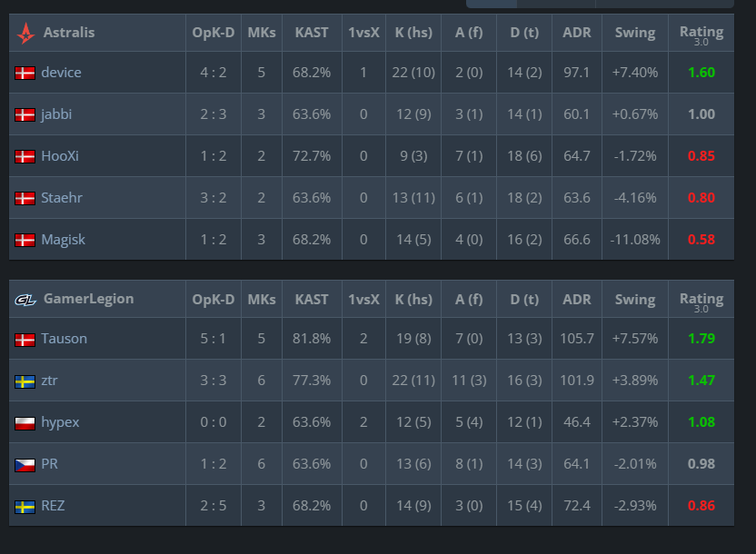Click the Astralis team logo icon

[x=25, y=33]
